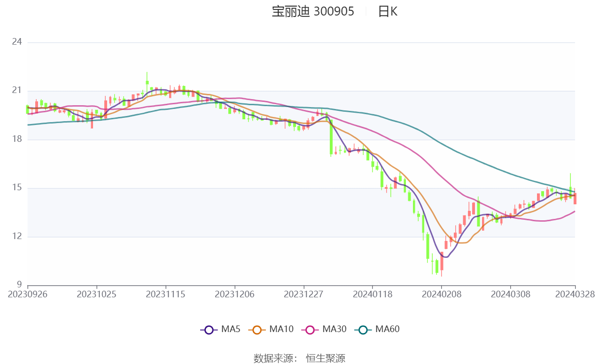Click the 20231115 date axis label
The image size is (599, 364).
165,294
